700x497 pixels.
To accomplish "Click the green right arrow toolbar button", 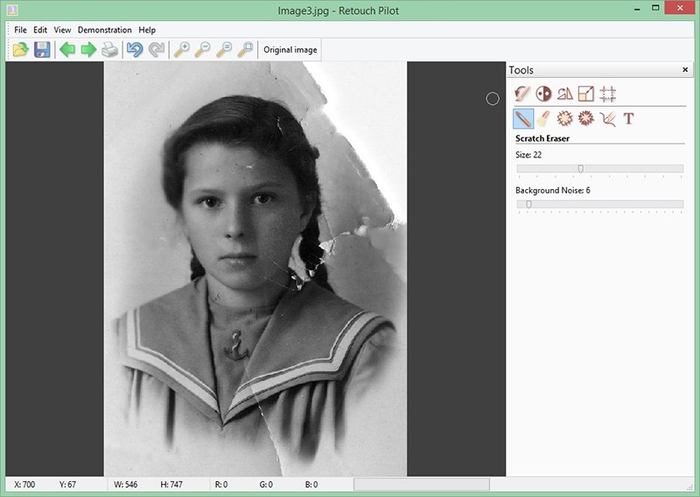I will click(x=89, y=50).
